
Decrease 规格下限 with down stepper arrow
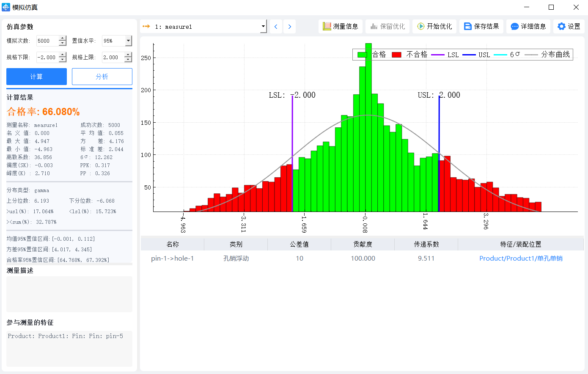(63, 60)
